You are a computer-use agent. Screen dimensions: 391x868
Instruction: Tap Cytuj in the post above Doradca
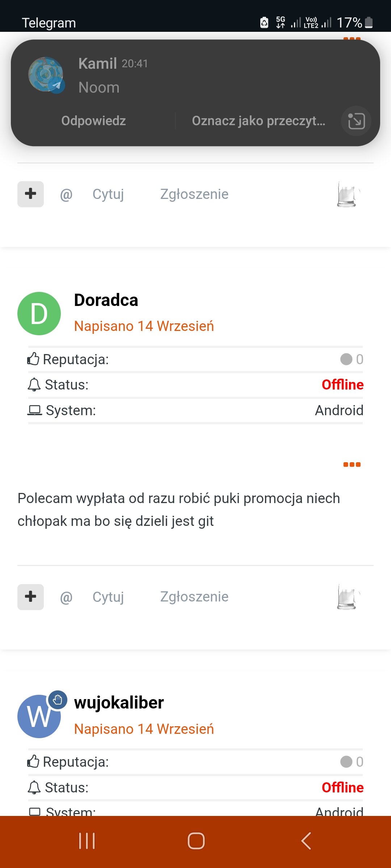click(x=108, y=194)
